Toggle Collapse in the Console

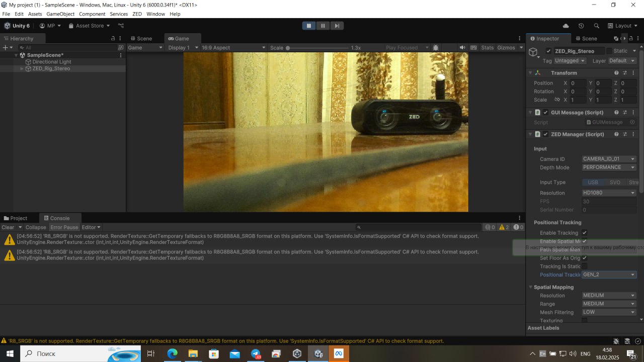(36, 227)
